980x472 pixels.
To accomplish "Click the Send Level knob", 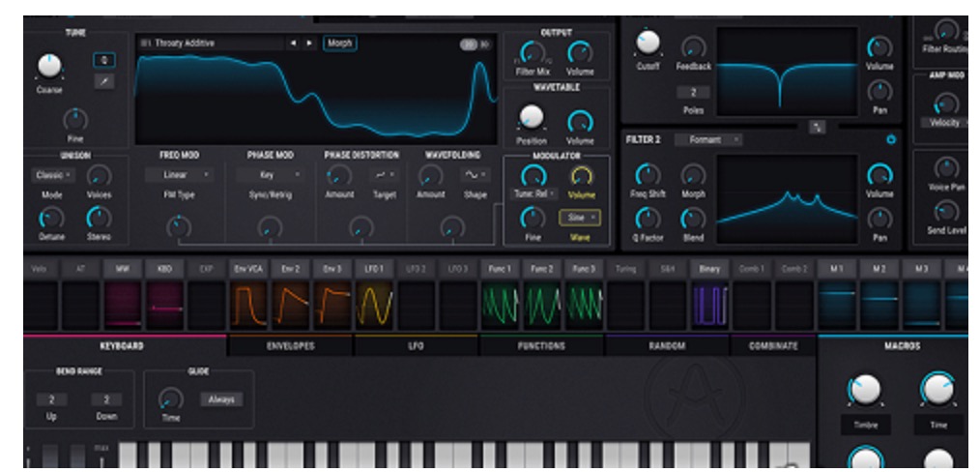I will [946, 211].
